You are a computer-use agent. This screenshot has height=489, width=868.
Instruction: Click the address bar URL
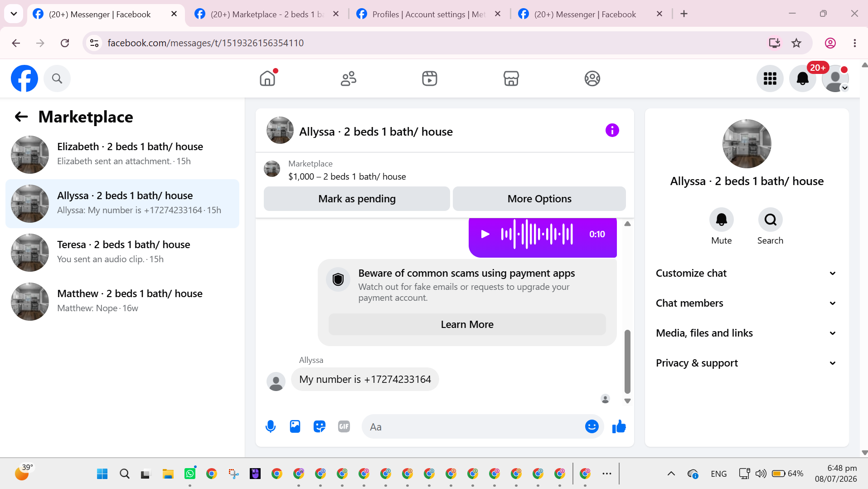coord(205,43)
